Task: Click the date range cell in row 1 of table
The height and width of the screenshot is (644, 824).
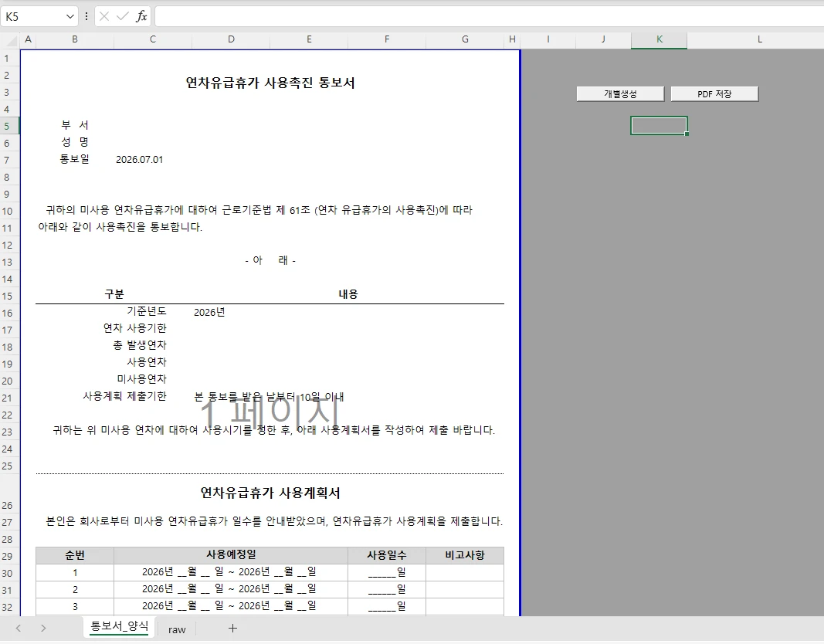Action: pos(231,572)
